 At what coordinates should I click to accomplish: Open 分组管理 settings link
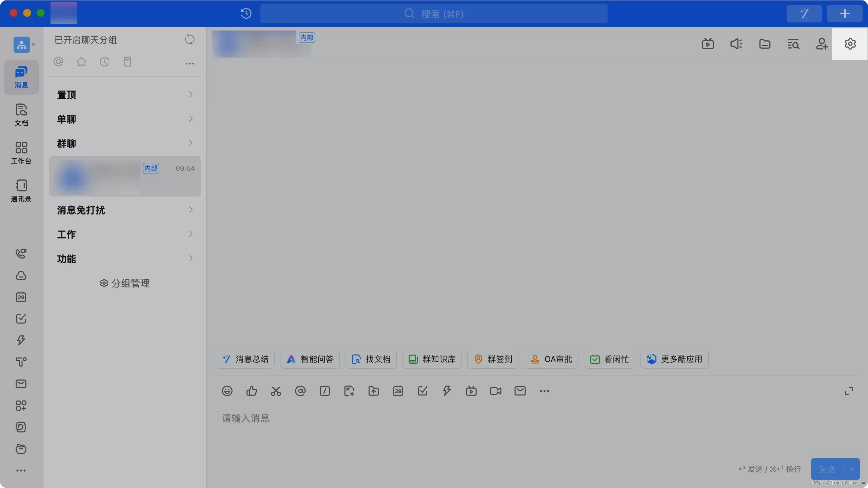pyautogui.click(x=125, y=283)
